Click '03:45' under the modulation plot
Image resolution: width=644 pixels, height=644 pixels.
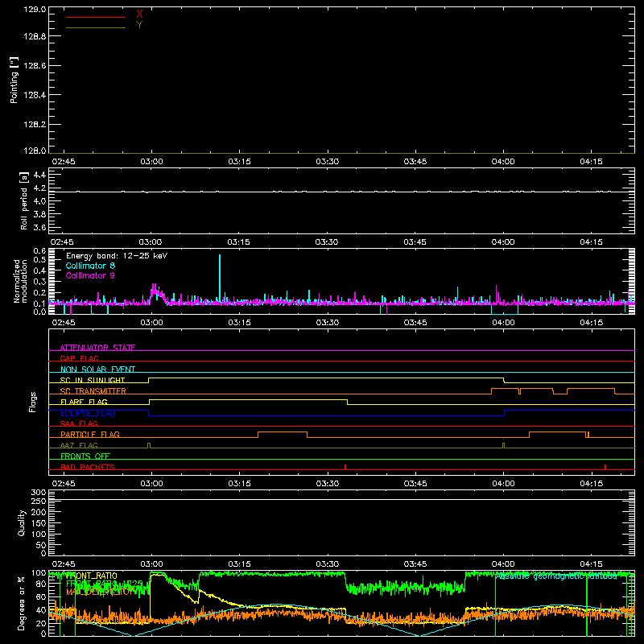point(415,323)
